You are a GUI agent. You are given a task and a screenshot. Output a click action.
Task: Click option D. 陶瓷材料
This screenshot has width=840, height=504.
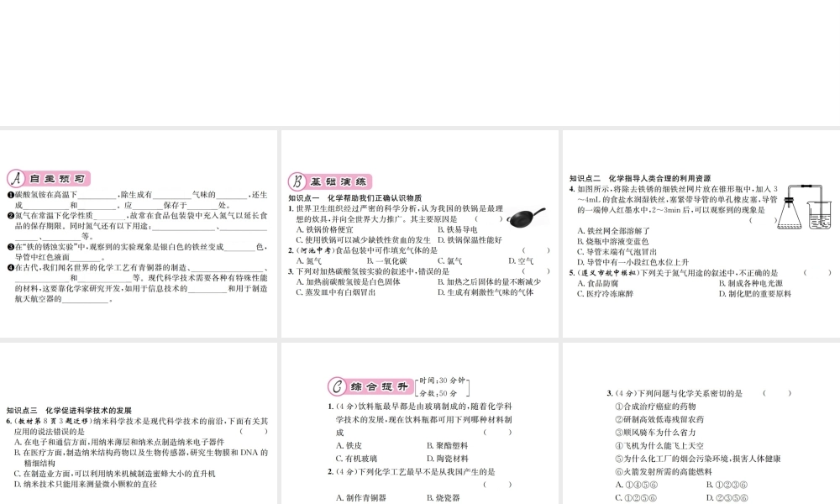click(x=448, y=459)
